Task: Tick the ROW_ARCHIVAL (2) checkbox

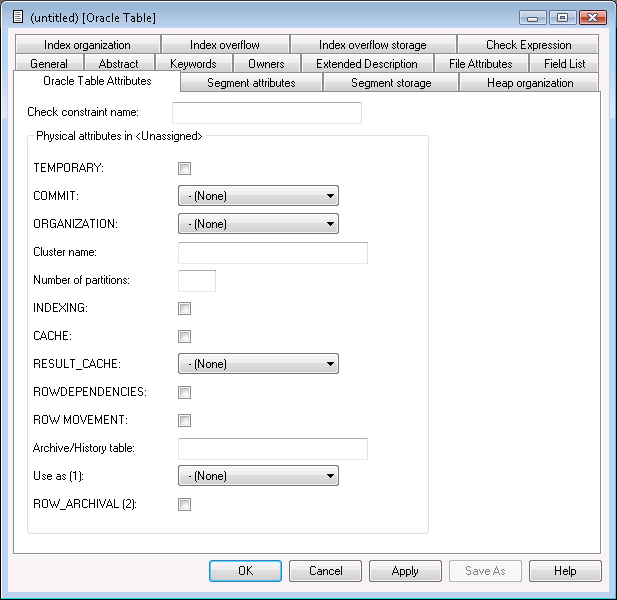Action: [x=184, y=504]
